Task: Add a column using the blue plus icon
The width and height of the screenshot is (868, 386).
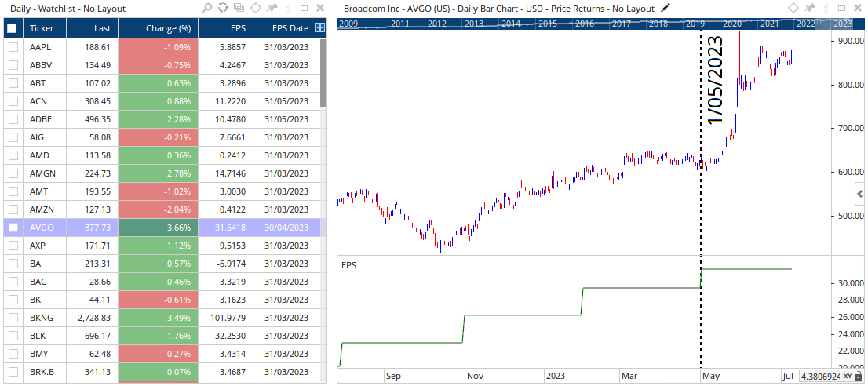Action: pos(319,27)
